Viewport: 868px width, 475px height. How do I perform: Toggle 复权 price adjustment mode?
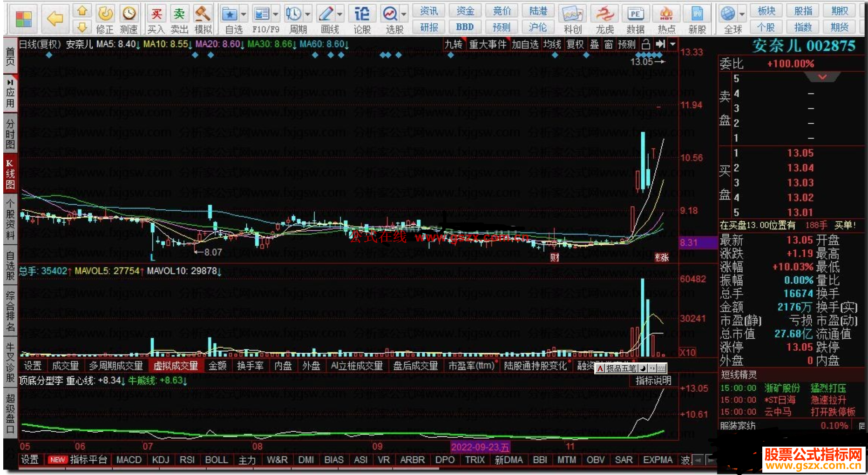tap(575, 44)
